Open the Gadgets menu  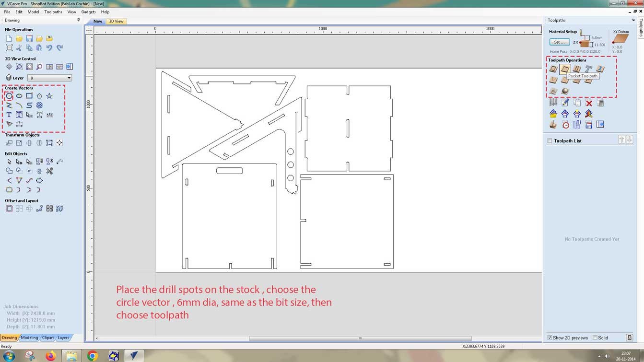(88, 12)
